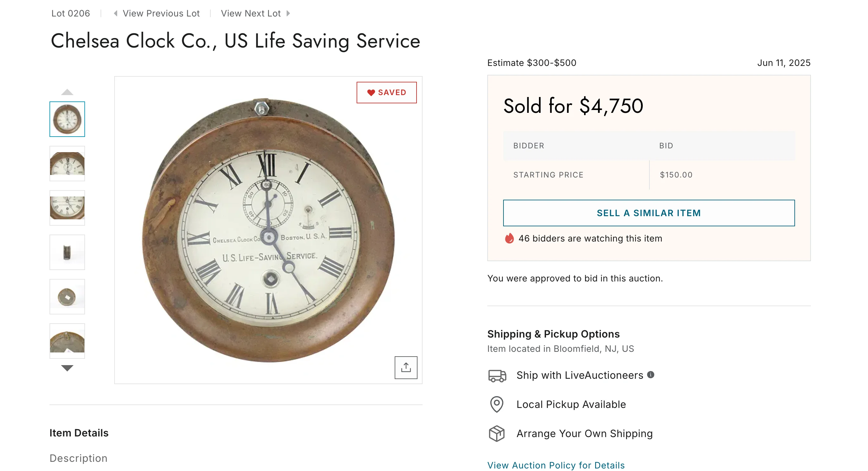The height and width of the screenshot is (471, 868).
Task: Click the delivery truck shipping icon
Action: [x=497, y=375]
